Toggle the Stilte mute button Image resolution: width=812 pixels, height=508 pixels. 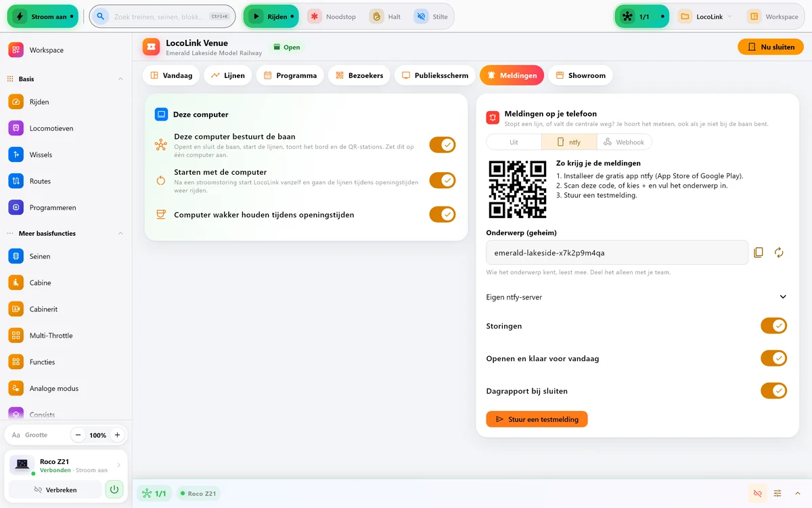click(x=432, y=16)
